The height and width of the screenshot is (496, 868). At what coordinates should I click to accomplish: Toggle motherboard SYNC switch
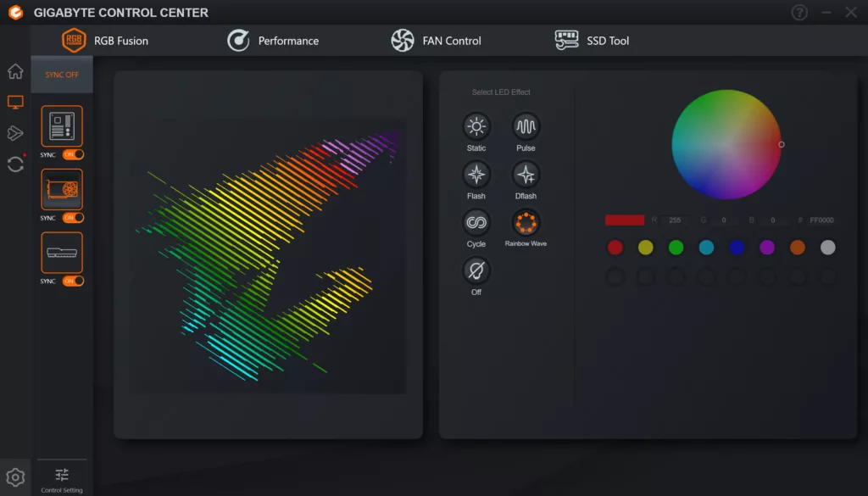point(73,154)
